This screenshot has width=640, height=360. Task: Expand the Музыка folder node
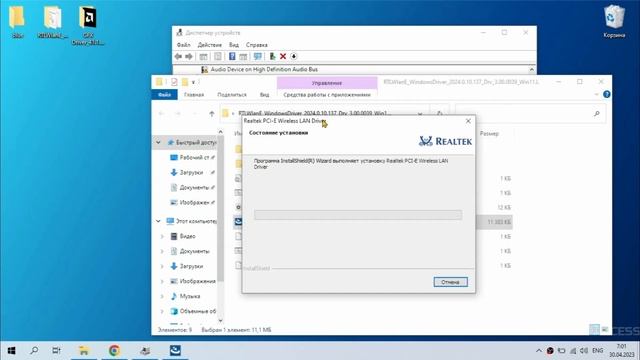162,296
